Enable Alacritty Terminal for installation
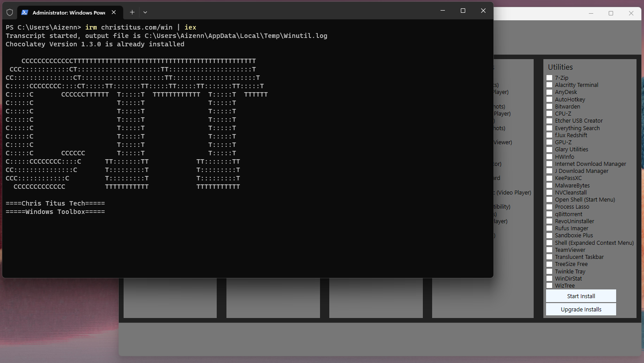644x363 pixels. click(550, 85)
